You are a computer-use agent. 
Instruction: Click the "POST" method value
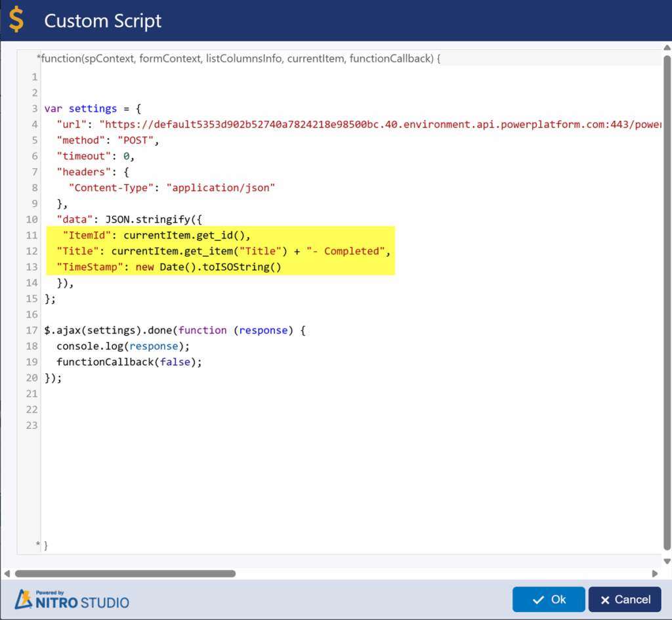tap(135, 141)
